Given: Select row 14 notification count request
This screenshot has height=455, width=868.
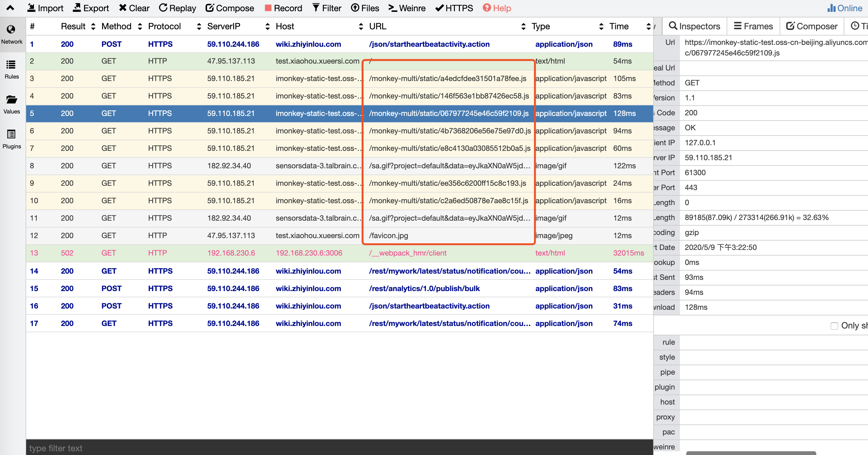Looking at the screenshot, I should (x=339, y=271).
